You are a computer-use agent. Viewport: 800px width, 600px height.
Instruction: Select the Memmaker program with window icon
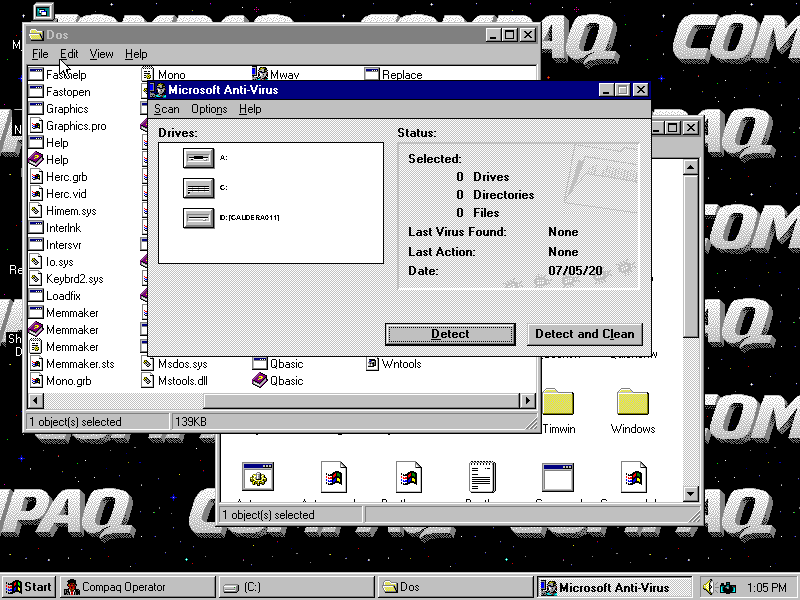[x=36, y=313]
